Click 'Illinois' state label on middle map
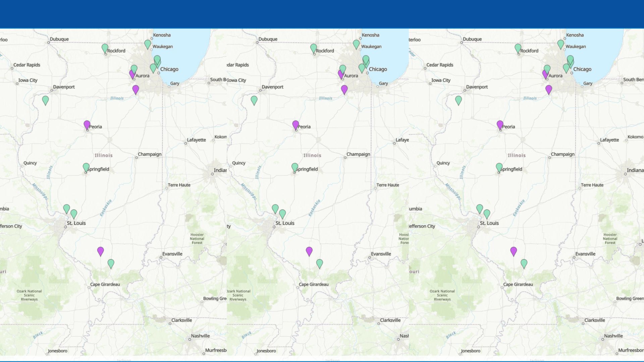The image size is (644, 362). (312, 156)
